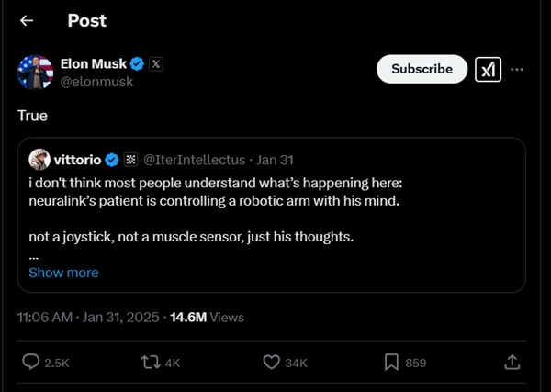This screenshot has width=551, height=392.
Task: Click the reply comment icon
Action: 31,363
